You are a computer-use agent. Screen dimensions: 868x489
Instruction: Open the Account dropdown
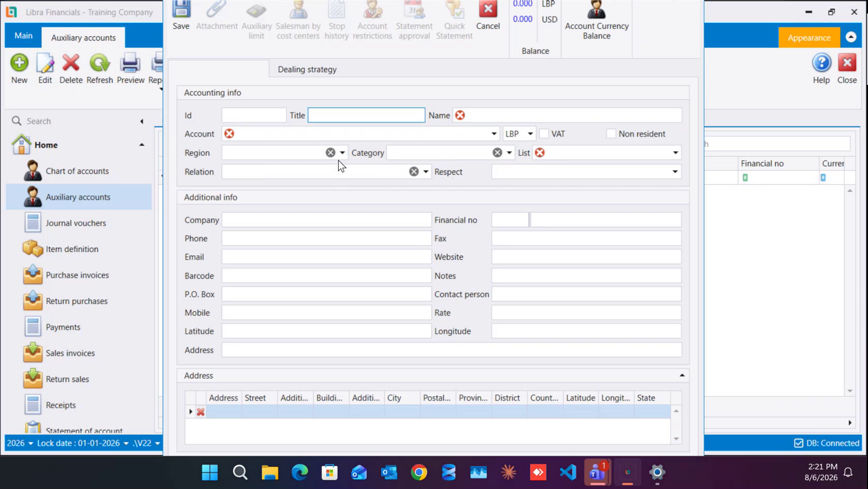tap(494, 134)
